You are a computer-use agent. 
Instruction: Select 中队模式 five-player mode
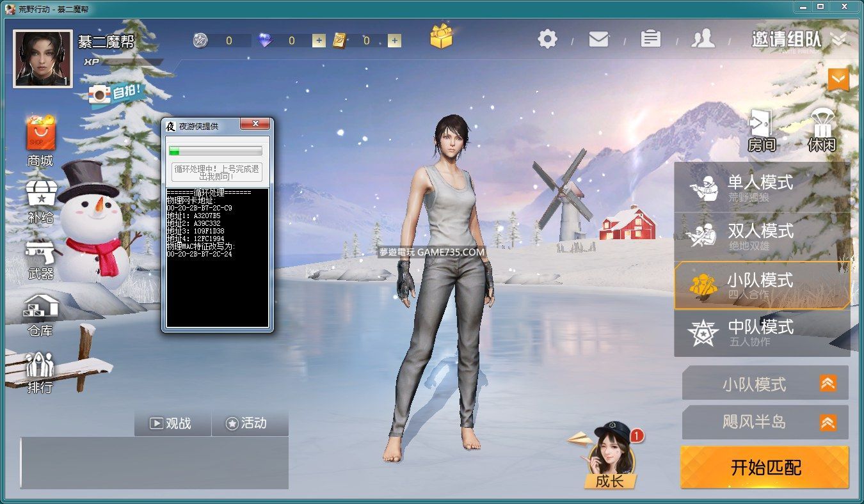click(x=762, y=333)
